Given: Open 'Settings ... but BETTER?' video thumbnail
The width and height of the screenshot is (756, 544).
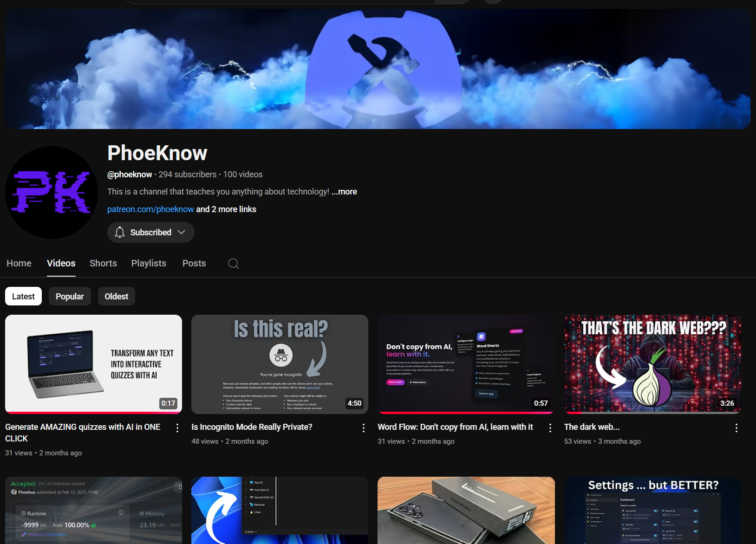Looking at the screenshot, I should click(652, 511).
